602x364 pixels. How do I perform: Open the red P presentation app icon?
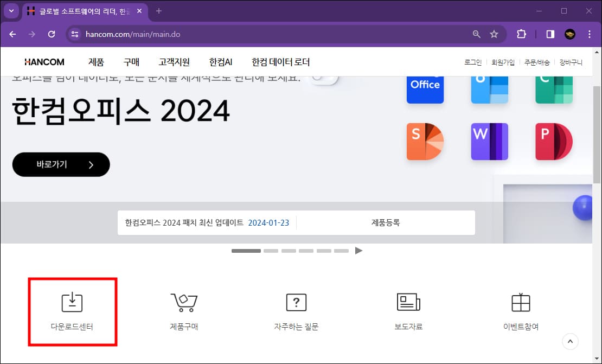coord(553,141)
